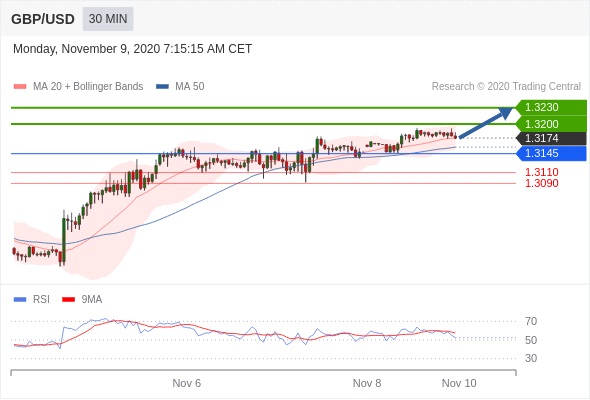Toggle the RSI legend label
This screenshot has width=590, height=400.
click(41, 300)
